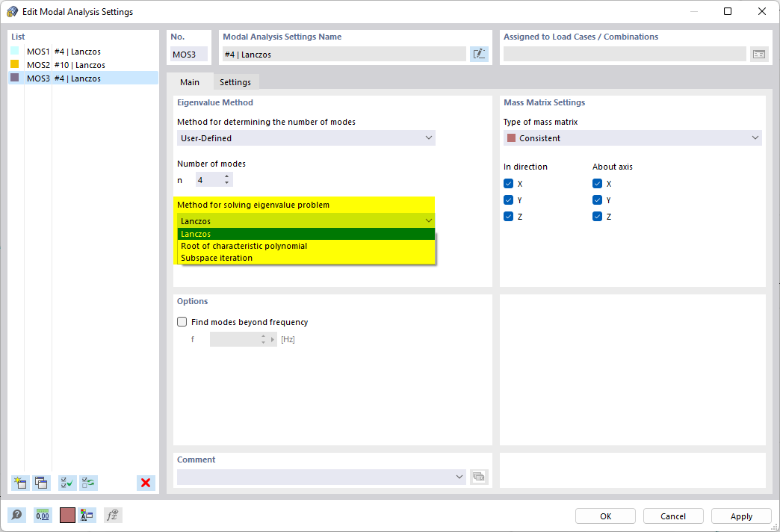The height and width of the screenshot is (532, 780).
Task: Click MOS3 purple color swatch
Action: [15, 78]
